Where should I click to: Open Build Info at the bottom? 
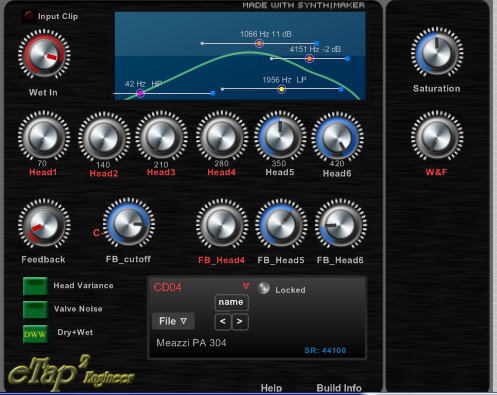click(x=339, y=388)
